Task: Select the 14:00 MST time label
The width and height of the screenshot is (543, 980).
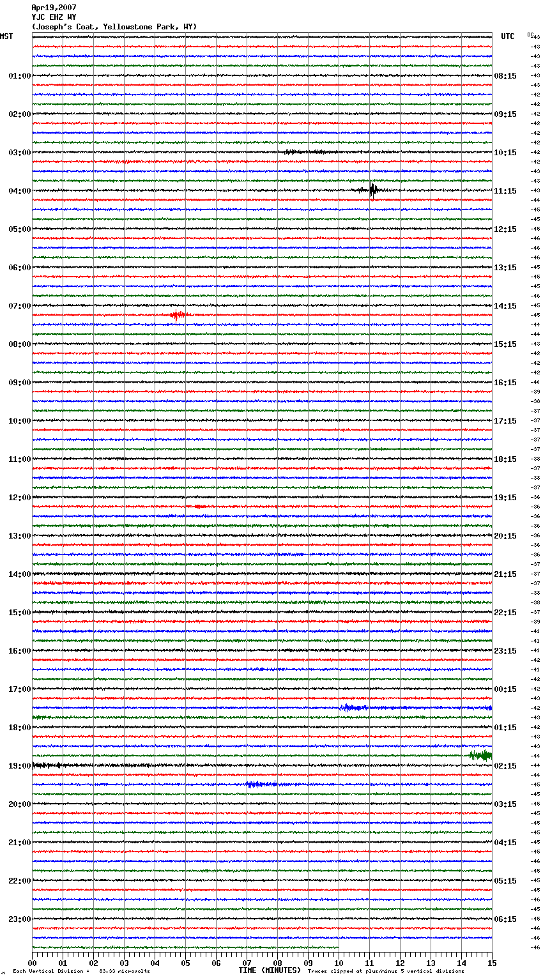Action: (x=20, y=574)
